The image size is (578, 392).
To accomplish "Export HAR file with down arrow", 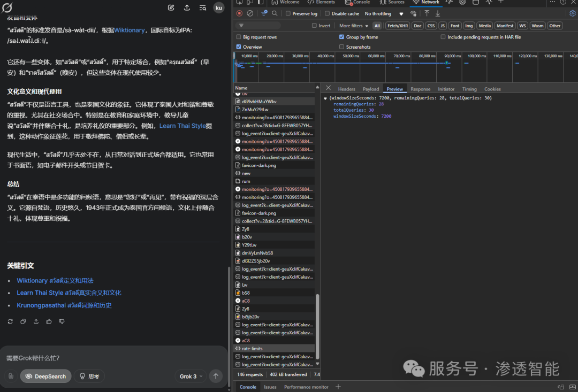I will point(438,13).
